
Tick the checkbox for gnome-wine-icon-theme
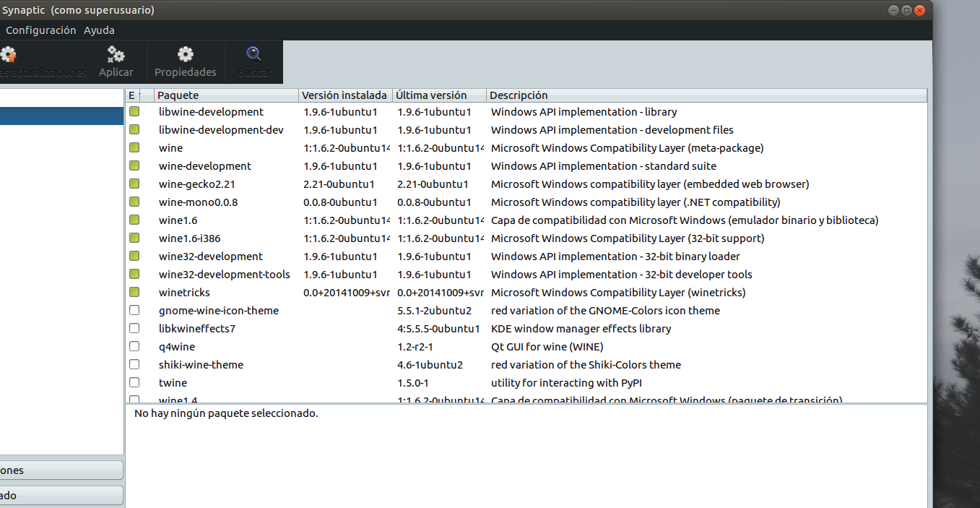134,311
